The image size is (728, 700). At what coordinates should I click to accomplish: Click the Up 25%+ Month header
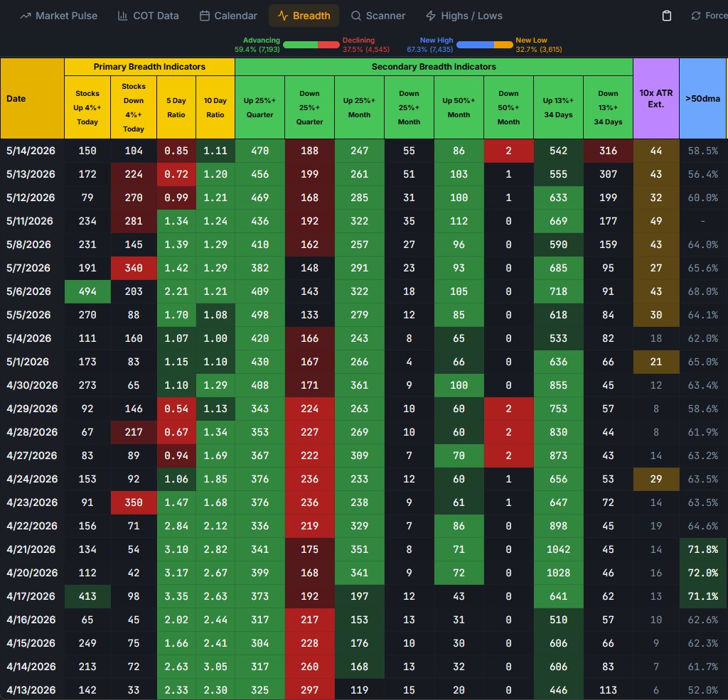(x=359, y=107)
